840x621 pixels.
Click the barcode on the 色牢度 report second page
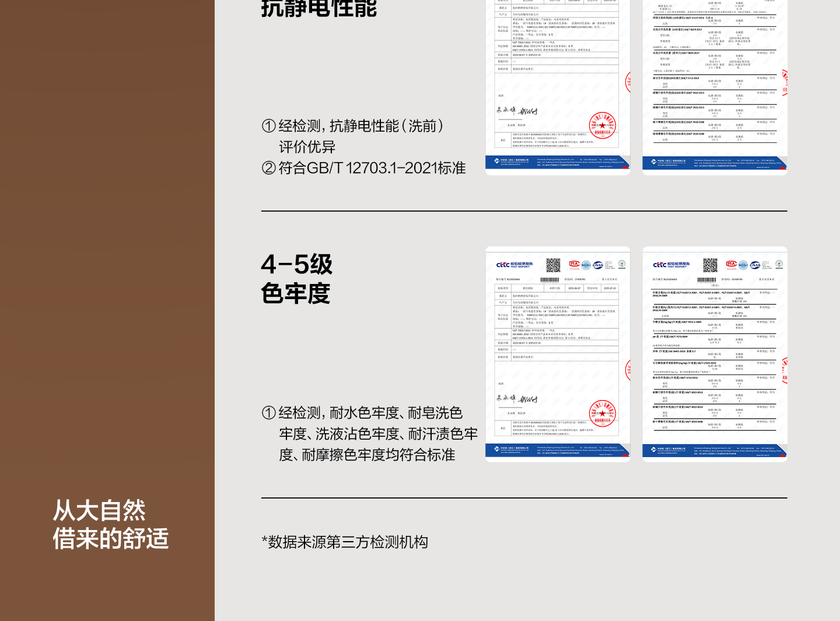pyautogui.click(x=706, y=280)
